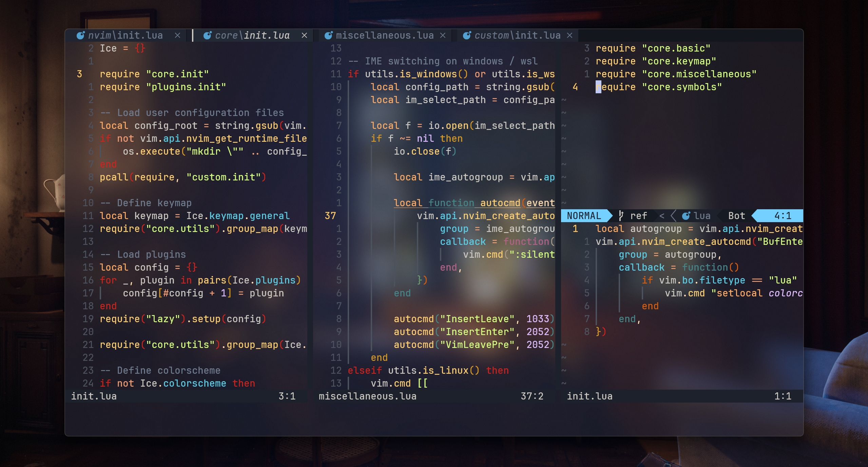Click the pcall custom.init line
This screenshot has width=868, height=467.
(x=182, y=177)
